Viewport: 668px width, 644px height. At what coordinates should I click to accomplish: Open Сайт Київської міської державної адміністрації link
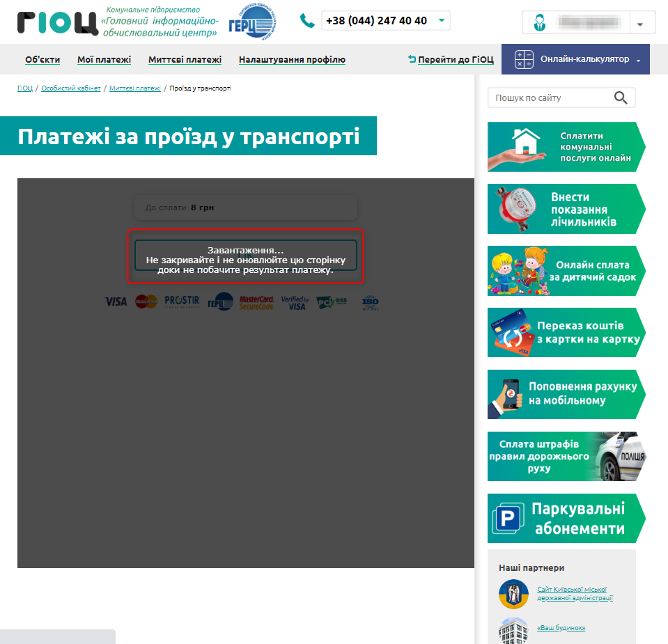click(x=575, y=593)
